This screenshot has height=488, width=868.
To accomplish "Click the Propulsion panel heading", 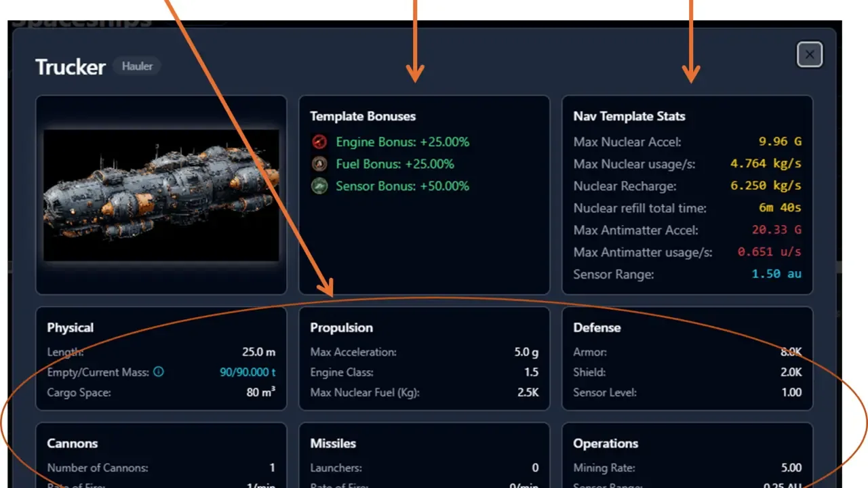I will pos(342,327).
